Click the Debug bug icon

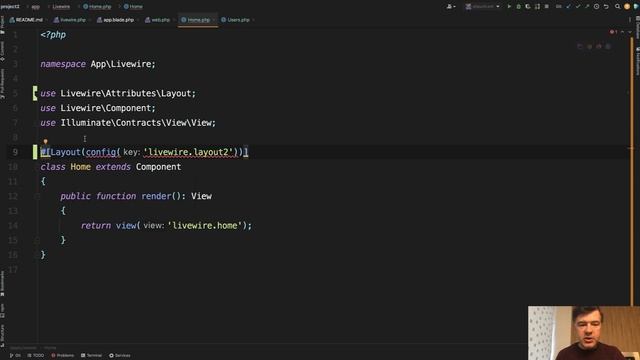coord(518,7)
